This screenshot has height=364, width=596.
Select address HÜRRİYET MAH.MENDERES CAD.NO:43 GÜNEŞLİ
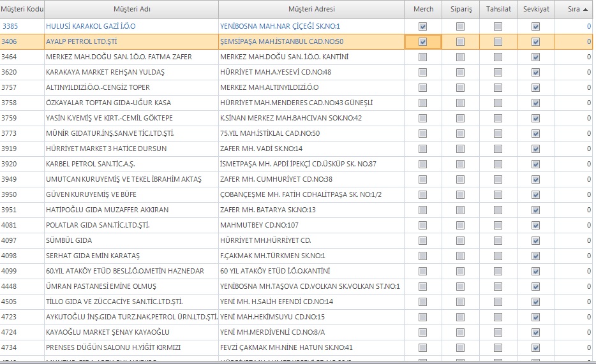point(311,103)
